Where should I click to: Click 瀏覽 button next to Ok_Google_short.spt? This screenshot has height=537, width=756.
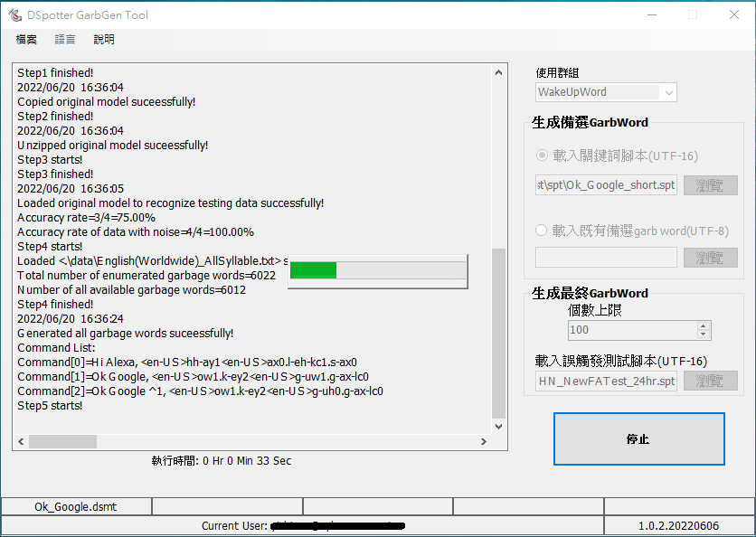[x=710, y=185]
